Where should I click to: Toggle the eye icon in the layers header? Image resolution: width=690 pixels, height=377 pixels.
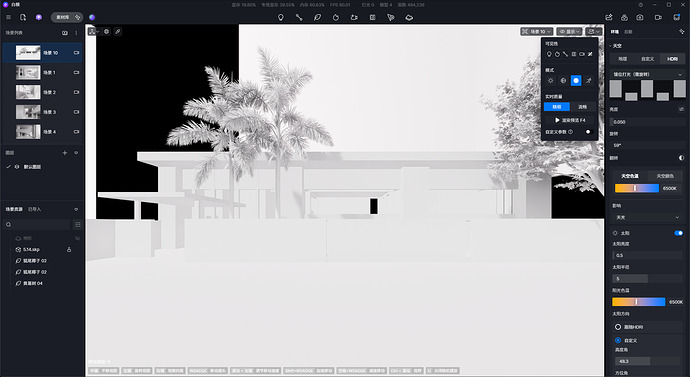(x=76, y=153)
